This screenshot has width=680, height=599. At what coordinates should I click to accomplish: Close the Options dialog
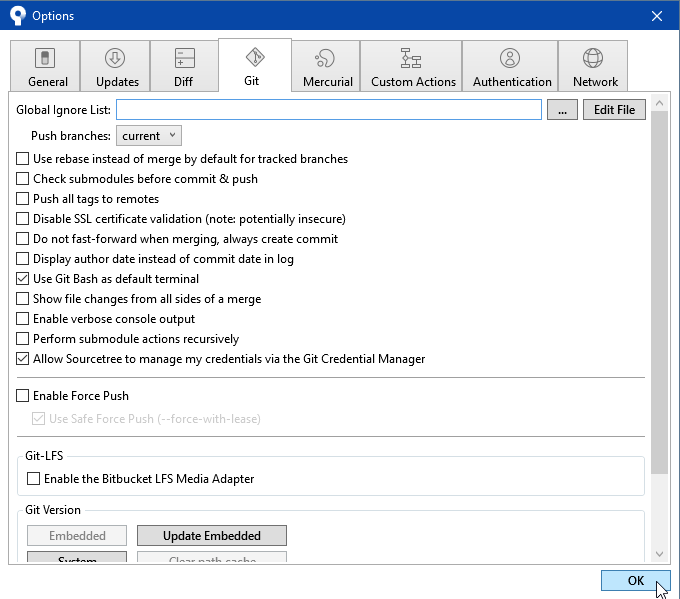[x=657, y=16]
